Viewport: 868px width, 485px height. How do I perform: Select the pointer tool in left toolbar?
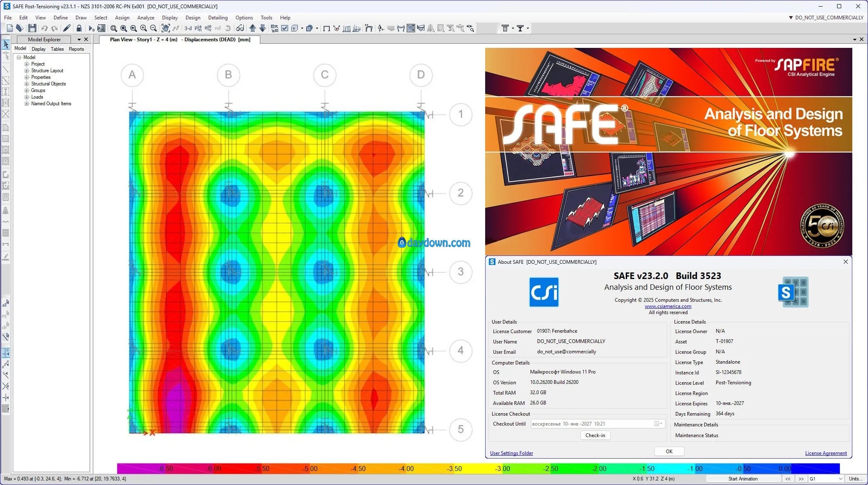[x=6, y=44]
